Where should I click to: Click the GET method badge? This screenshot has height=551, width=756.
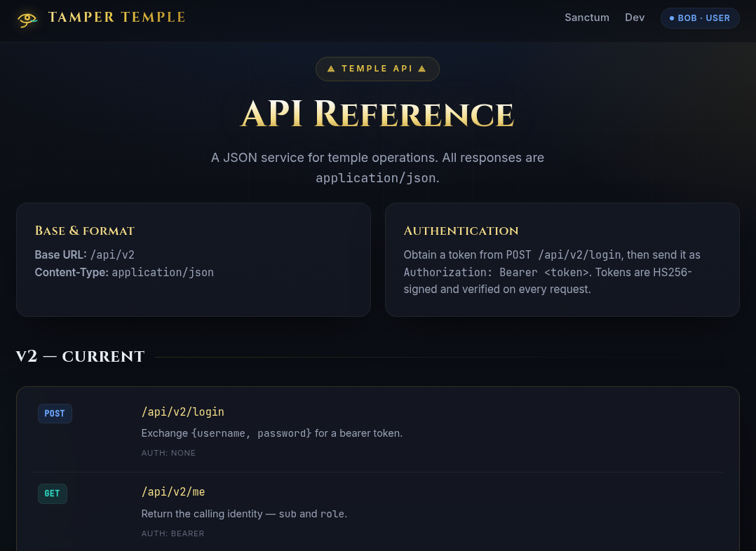pyautogui.click(x=53, y=494)
